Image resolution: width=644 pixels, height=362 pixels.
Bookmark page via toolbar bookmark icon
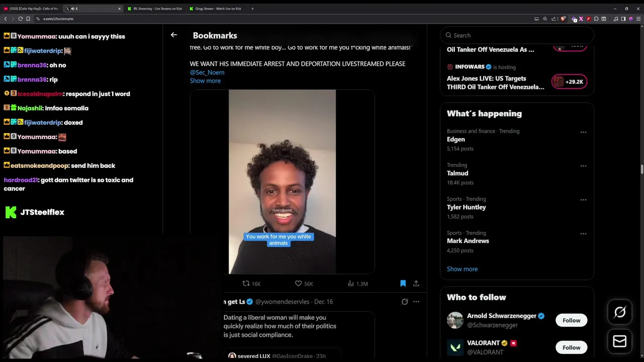click(28, 19)
